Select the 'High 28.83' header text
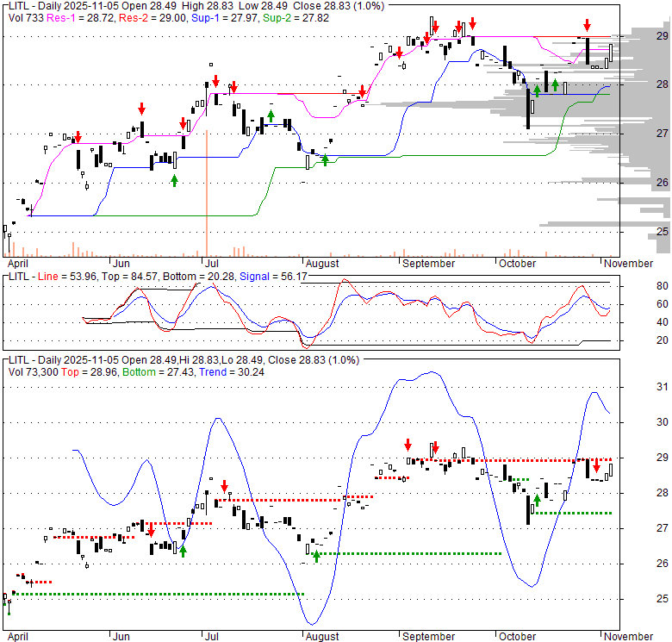Image resolution: width=672 pixels, height=642 pixels. [208, 6]
